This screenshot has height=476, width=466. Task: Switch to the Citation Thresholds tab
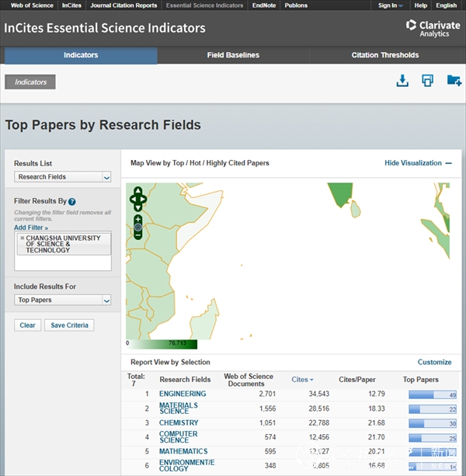(384, 55)
